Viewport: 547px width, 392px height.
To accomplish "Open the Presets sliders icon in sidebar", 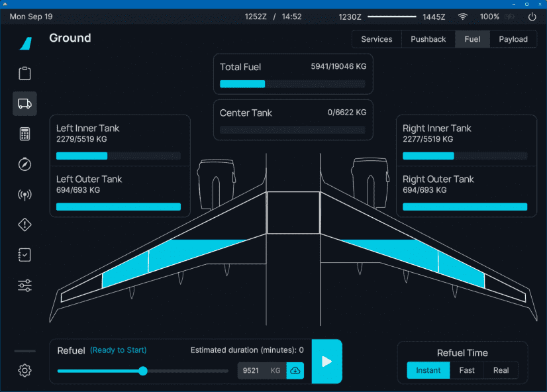I will click(x=25, y=286).
